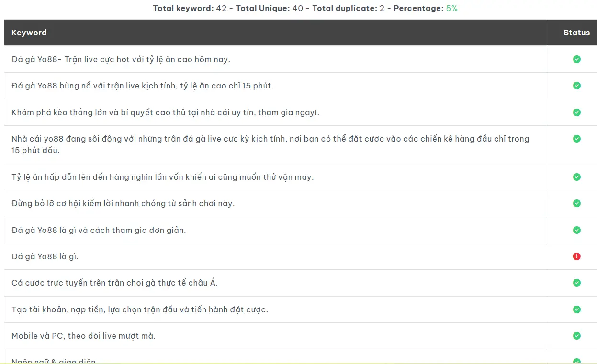Click red duplicate warning icon for "Đá gà Yo88 là gì."
Screen dimensions: 597x364
[576, 256]
